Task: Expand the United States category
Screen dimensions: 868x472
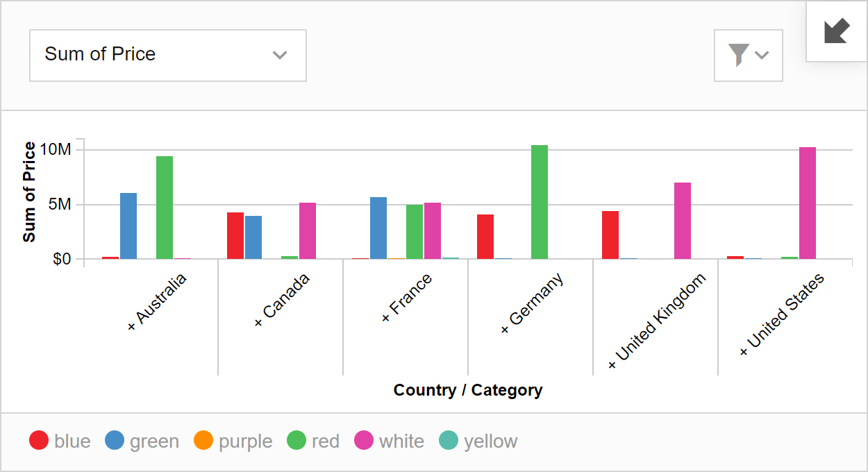Action: [x=782, y=314]
